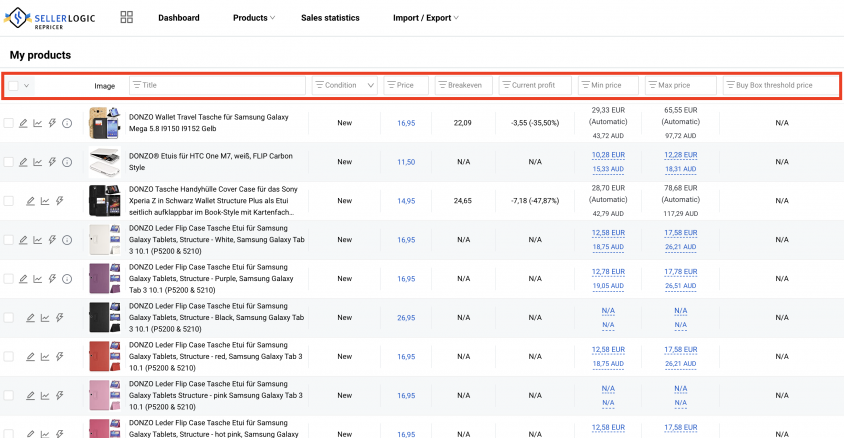Image resolution: width=844 pixels, height=438 pixels.
Task: Open info icon in HTC One M7 row
Action: (67, 162)
